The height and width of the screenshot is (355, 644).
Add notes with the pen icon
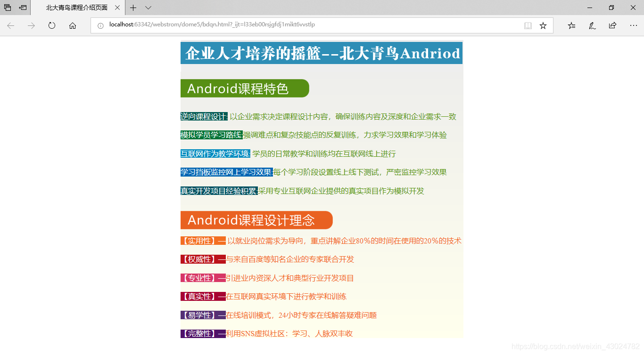click(x=592, y=25)
